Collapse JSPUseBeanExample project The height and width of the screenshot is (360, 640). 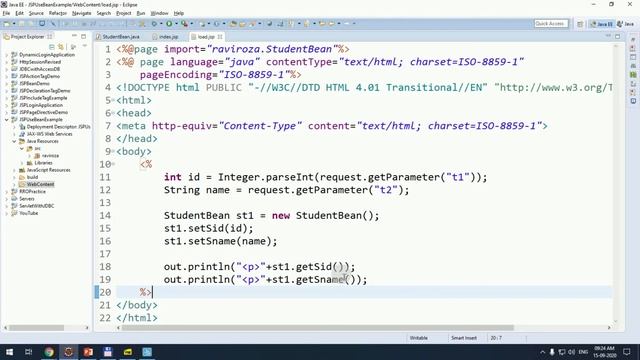tap(7, 120)
